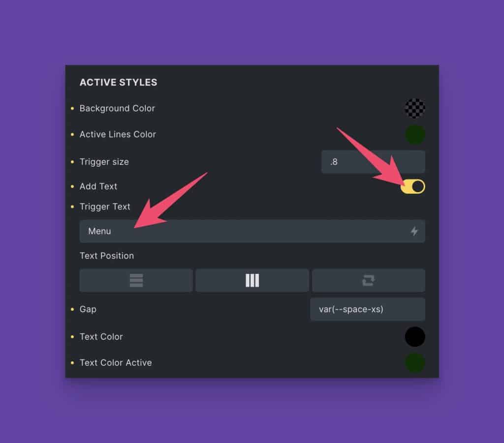The height and width of the screenshot is (443, 504).
Task: Open dynamic data lightning bolt icon
Action: 414,231
